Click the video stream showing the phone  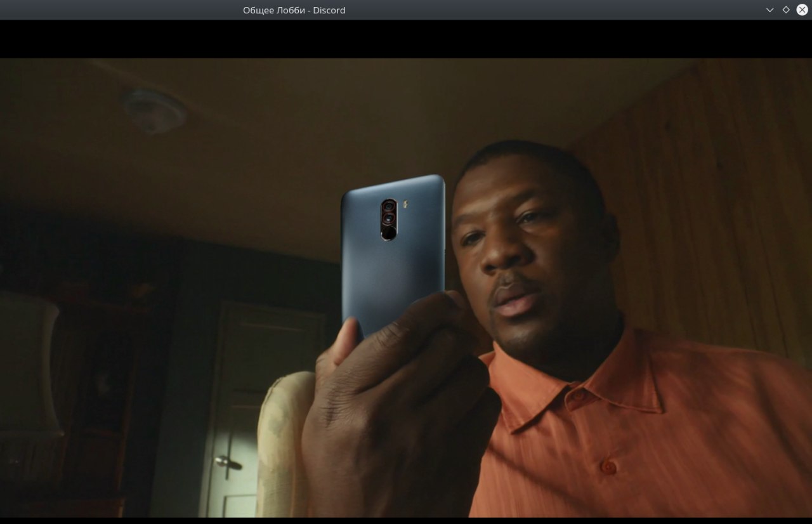point(406,288)
